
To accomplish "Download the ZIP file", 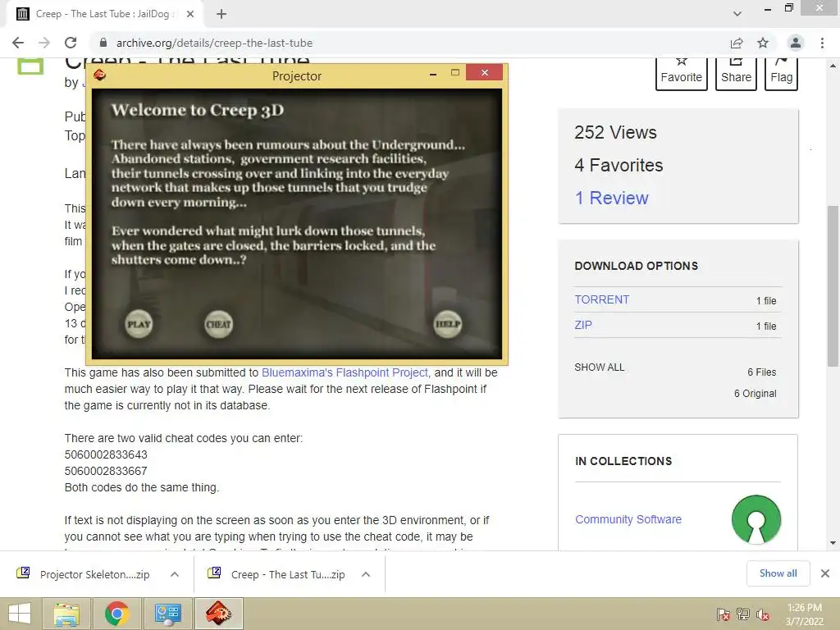I will click(x=583, y=325).
